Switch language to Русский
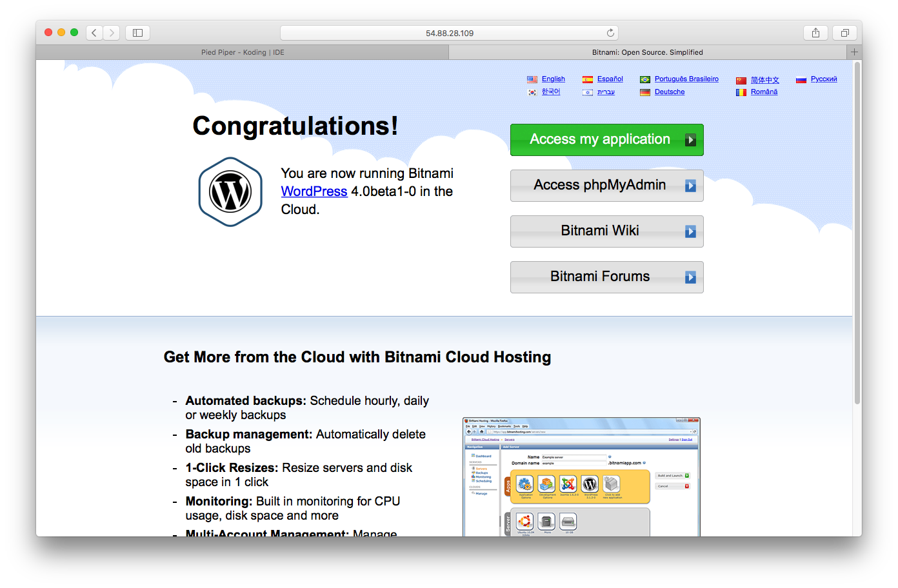The image size is (898, 588). pos(824,79)
